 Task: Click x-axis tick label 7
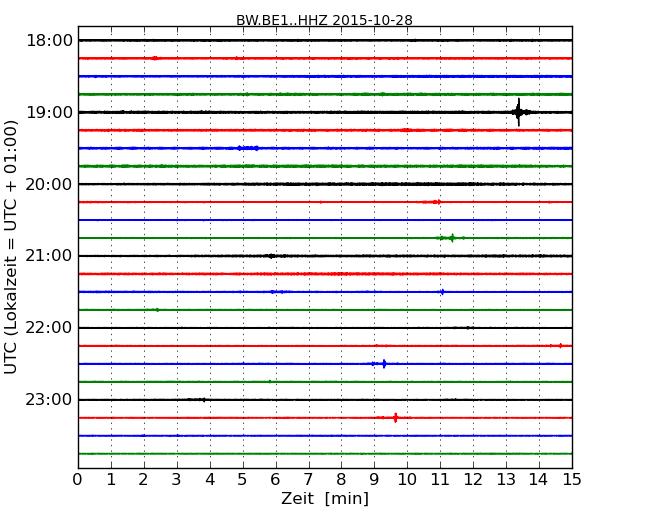coord(308,479)
